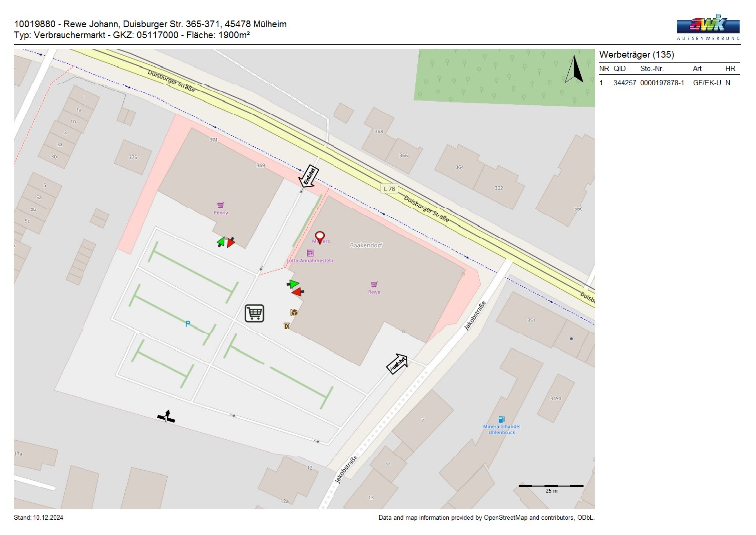The image size is (756, 535).
Task: Click the brown parcel box icon
Action: tap(294, 313)
